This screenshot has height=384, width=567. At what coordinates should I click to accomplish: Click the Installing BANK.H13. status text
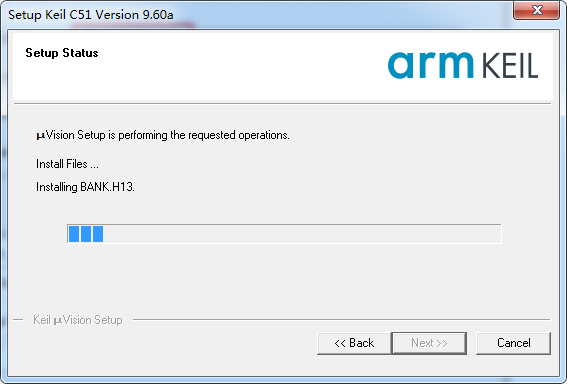point(85,187)
